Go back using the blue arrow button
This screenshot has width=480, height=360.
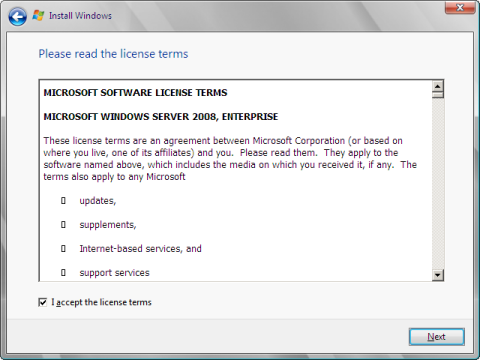(x=17, y=16)
